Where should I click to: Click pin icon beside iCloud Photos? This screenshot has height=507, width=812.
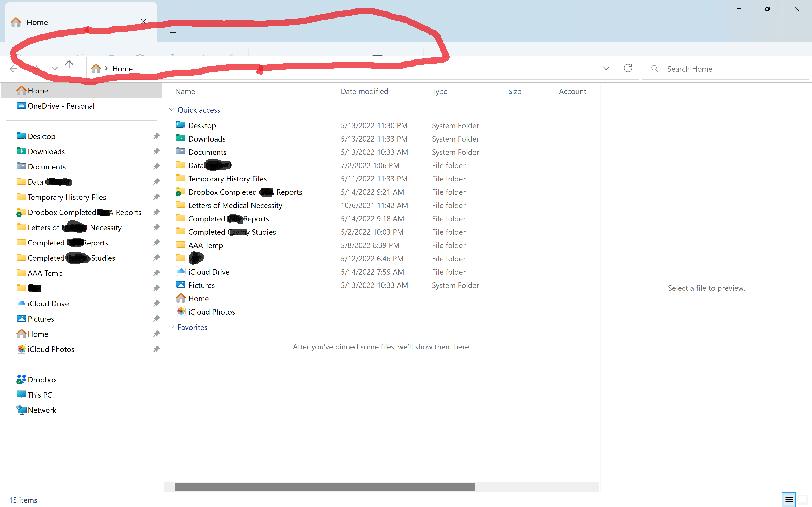point(156,349)
